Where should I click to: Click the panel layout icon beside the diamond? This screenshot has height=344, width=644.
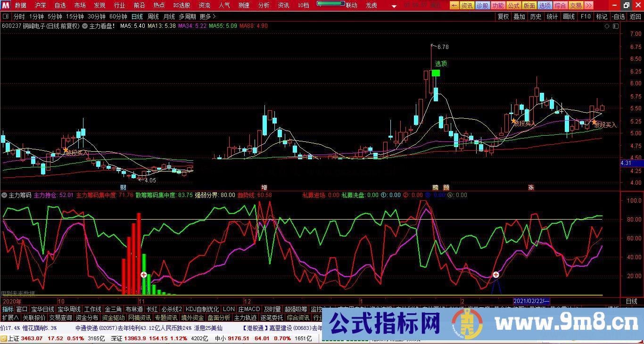(616, 26)
